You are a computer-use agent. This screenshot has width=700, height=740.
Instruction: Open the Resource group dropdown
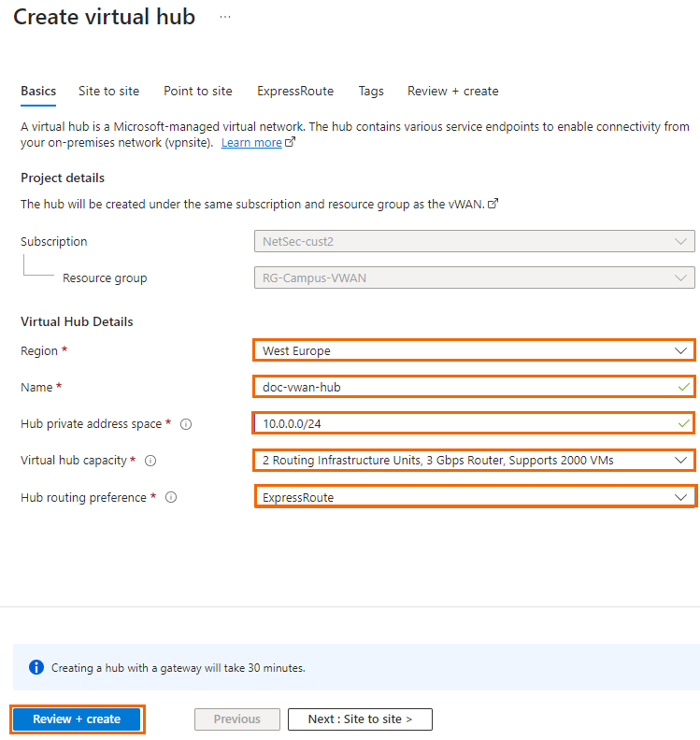click(x=473, y=277)
